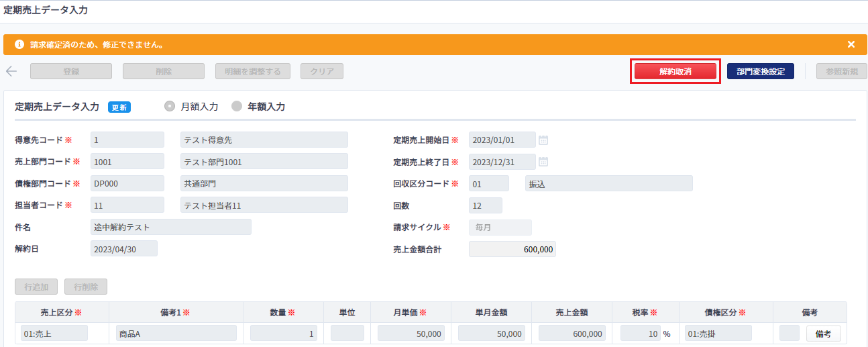Click 定期売上終了日 date field
The height and width of the screenshot is (347, 868).
(x=502, y=162)
